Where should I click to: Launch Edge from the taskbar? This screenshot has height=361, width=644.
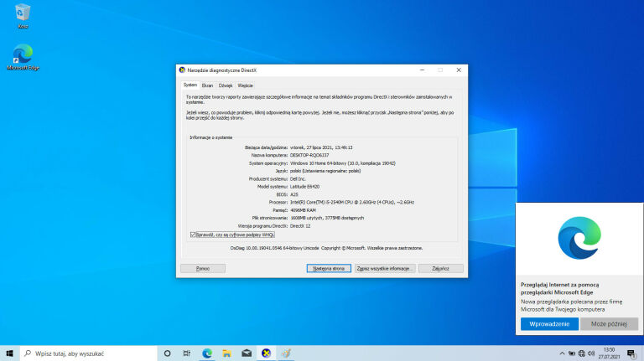point(207,353)
